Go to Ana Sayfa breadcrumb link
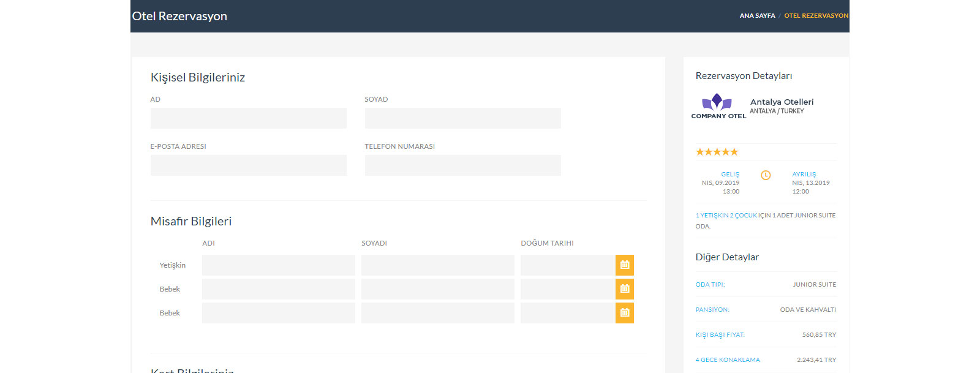980x373 pixels. 757,16
